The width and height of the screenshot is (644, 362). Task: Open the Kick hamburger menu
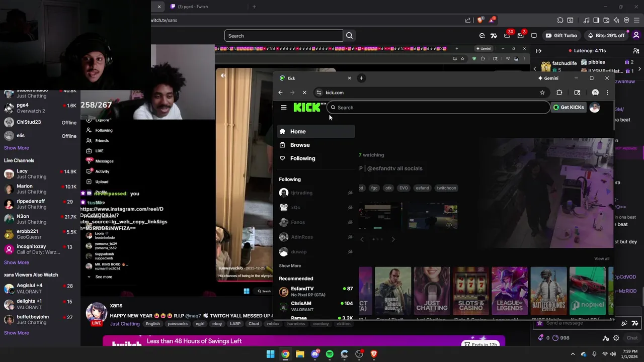(x=284, y=107)
